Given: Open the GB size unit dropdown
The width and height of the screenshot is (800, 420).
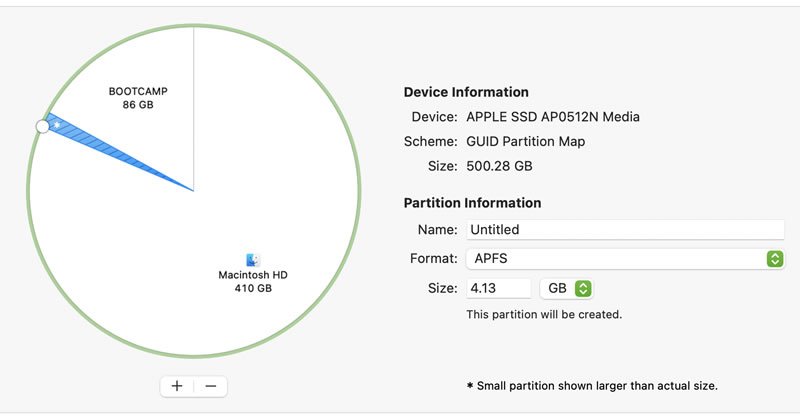Looking at the screenshot, I should point(566,288).
